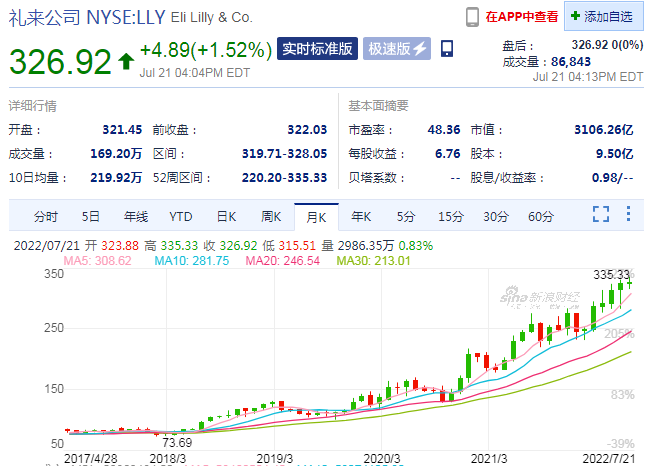The image size is (655, 466).
Task: Click the 2021/3 date axis label
Action: [489, 458]
